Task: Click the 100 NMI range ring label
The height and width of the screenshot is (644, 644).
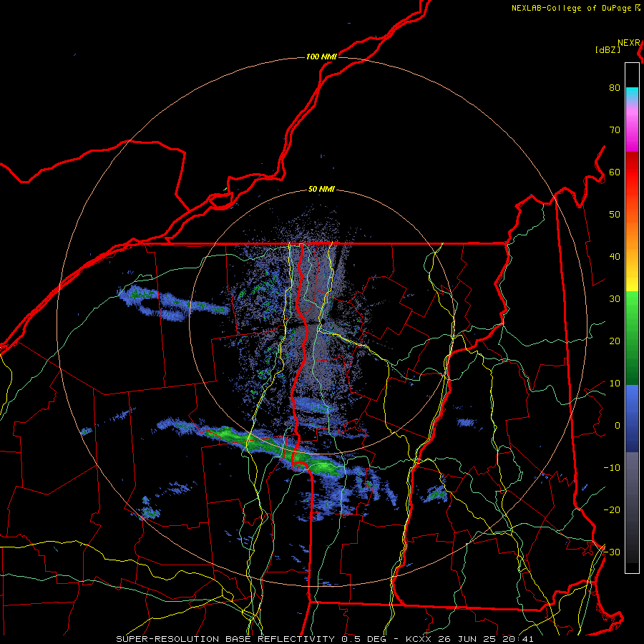Action: (321, 57)
